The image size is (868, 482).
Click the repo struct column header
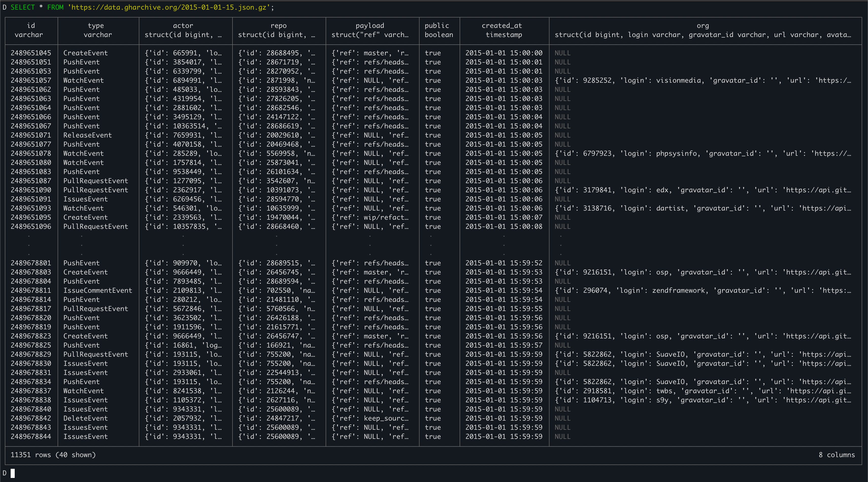pos(278,30)
